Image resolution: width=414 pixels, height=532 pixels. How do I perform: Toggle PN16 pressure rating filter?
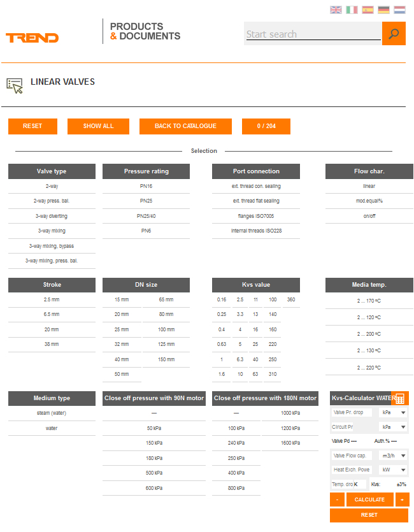point(146,187)
